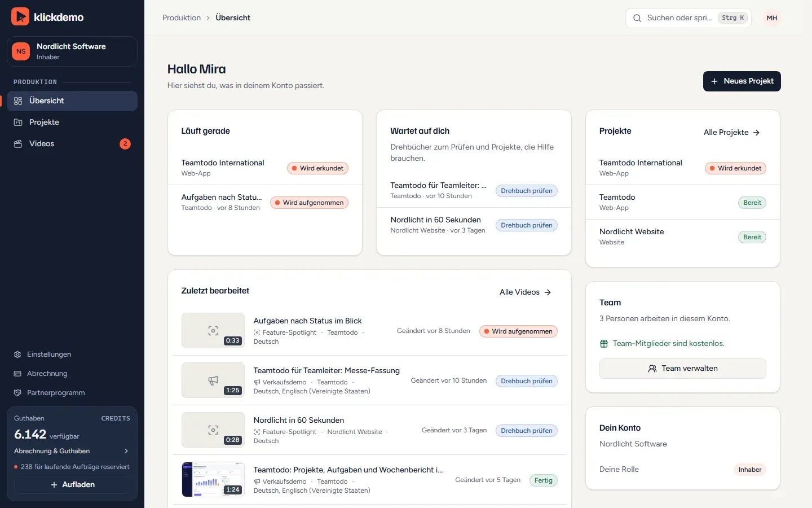Open the MH user avatar menu

coord(772,18)
